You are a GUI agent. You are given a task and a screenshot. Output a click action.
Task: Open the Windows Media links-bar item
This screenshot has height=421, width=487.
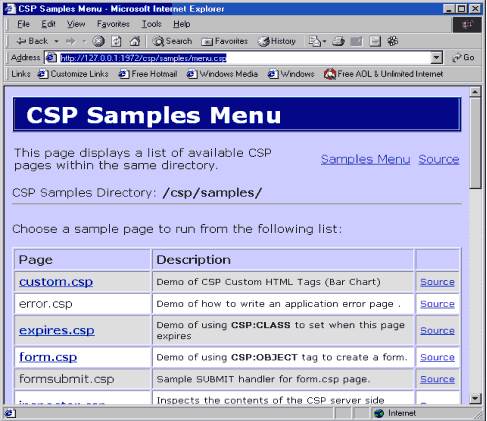pos(222,74)
